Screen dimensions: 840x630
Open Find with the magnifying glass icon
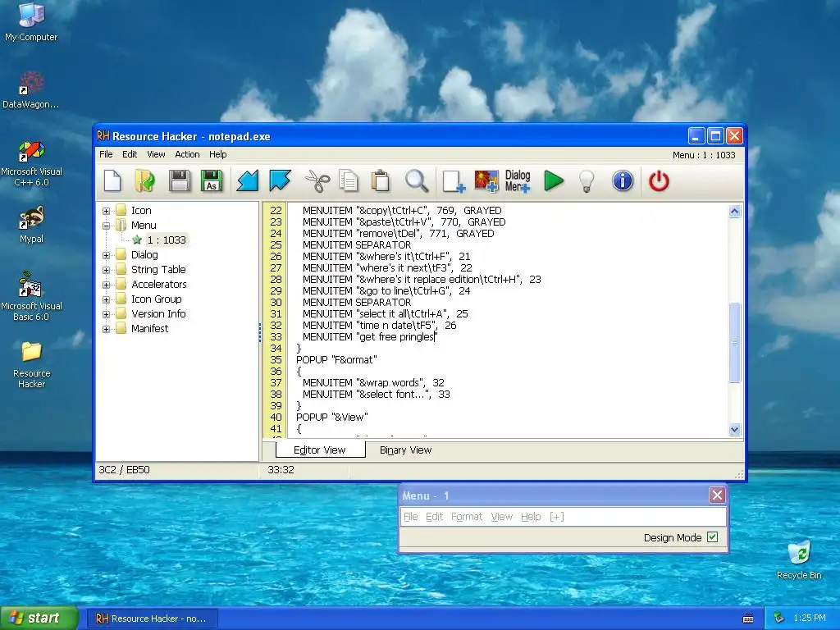pos(416,181)
